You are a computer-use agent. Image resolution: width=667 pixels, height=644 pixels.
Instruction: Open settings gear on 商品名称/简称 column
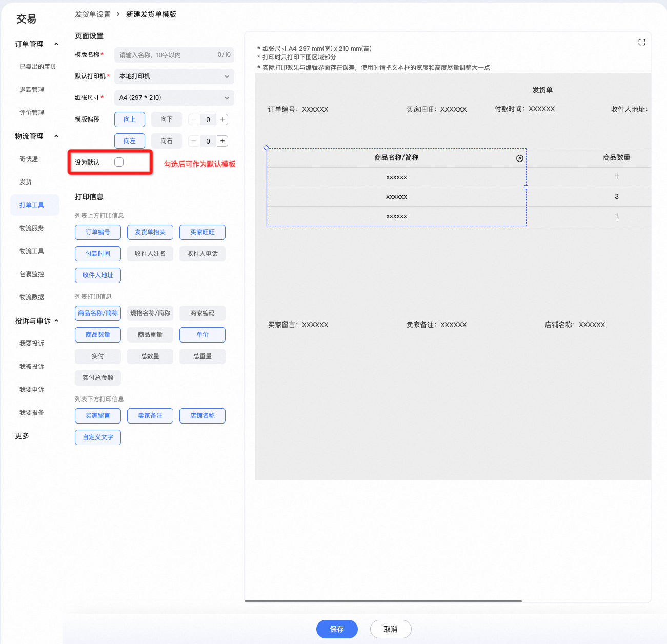coord(519,158)
